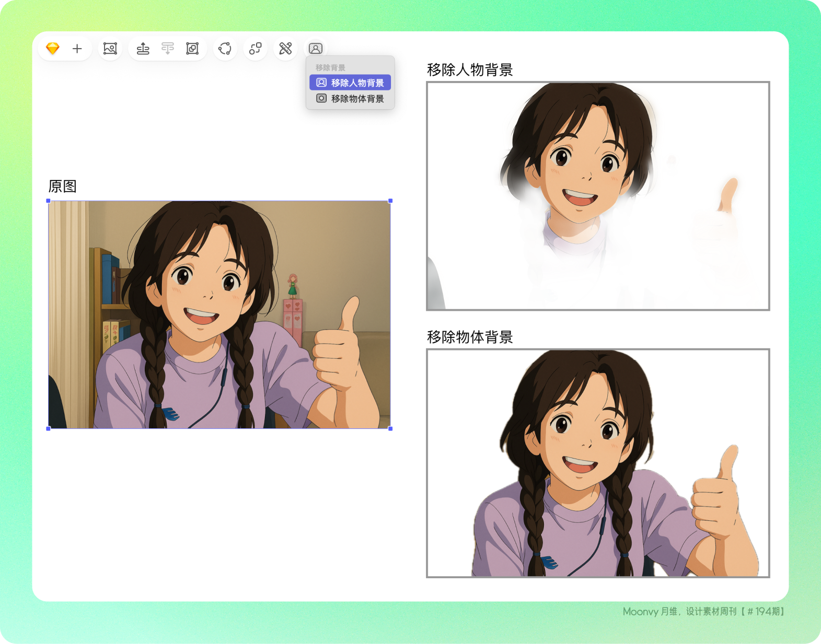Click the top-left selection handle of 原图 image
821x644 pixels.
(49, 201)
